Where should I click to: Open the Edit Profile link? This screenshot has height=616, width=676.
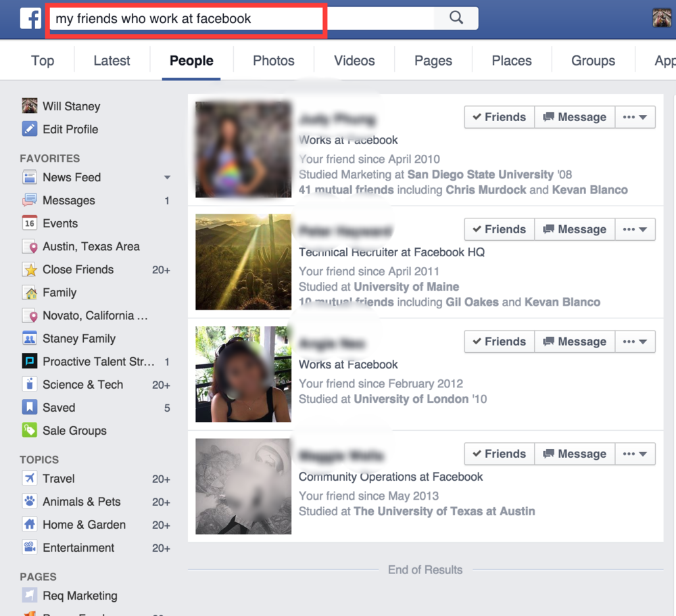click(x=70, y=129)
